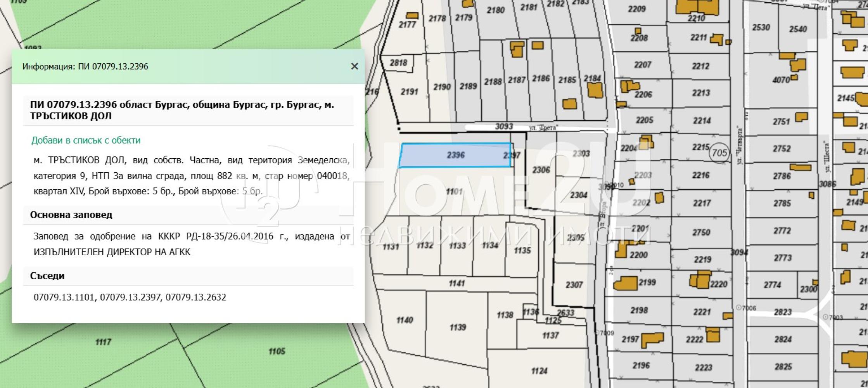Click parcel 2306 on the map
This screenshot has height=388, width=868.
pyautogui.click(x=541, y=170)
